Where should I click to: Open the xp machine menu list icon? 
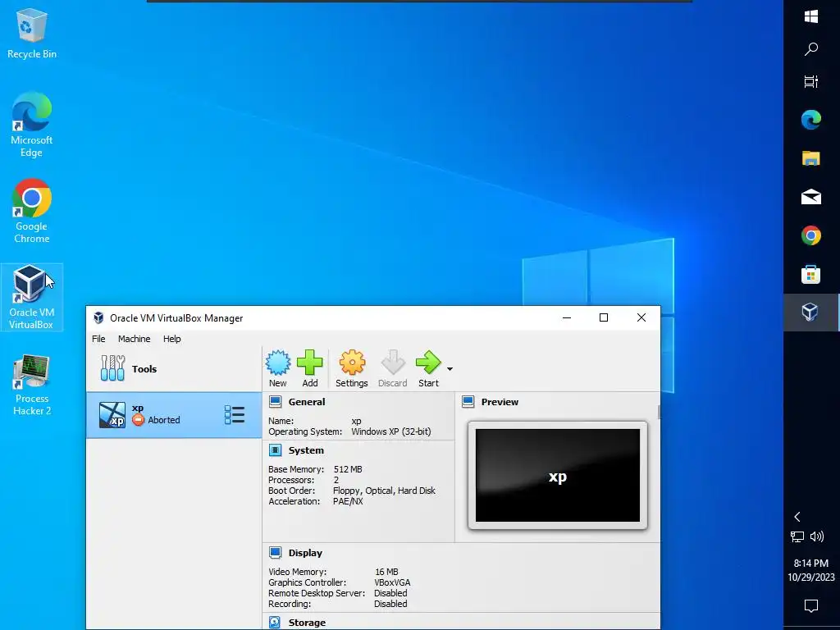(x=235, y=415)
